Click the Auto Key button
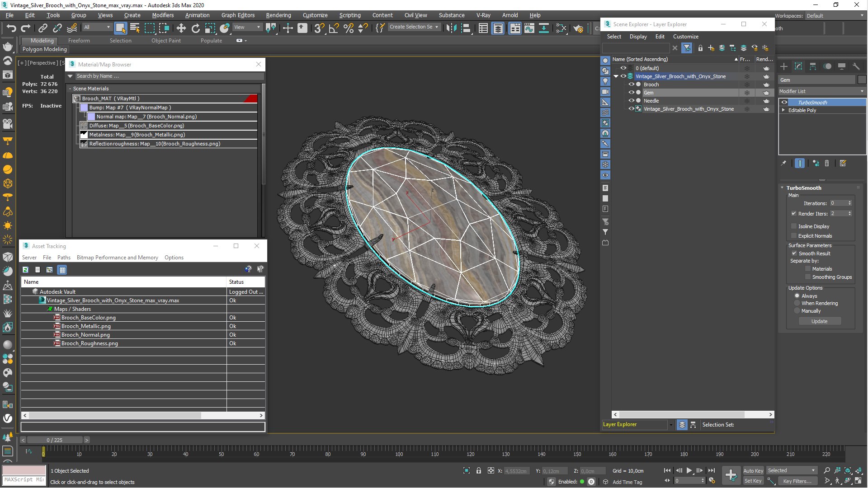The height and width of the screenshot is (488, 868). coord(753,471)
